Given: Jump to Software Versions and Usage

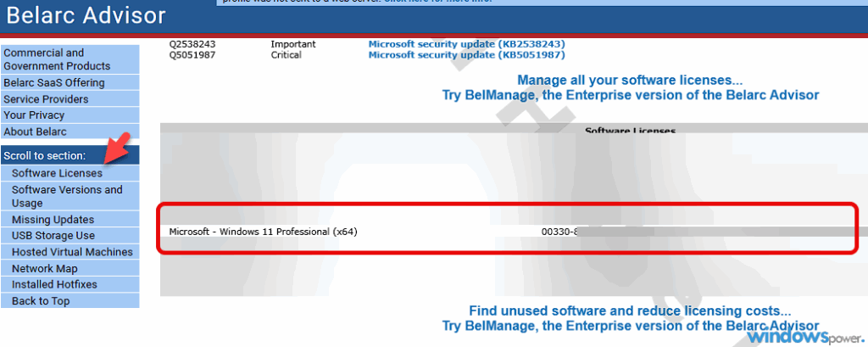Looking at the screenshot, I should pyautogui.click(x=70, y=196).
